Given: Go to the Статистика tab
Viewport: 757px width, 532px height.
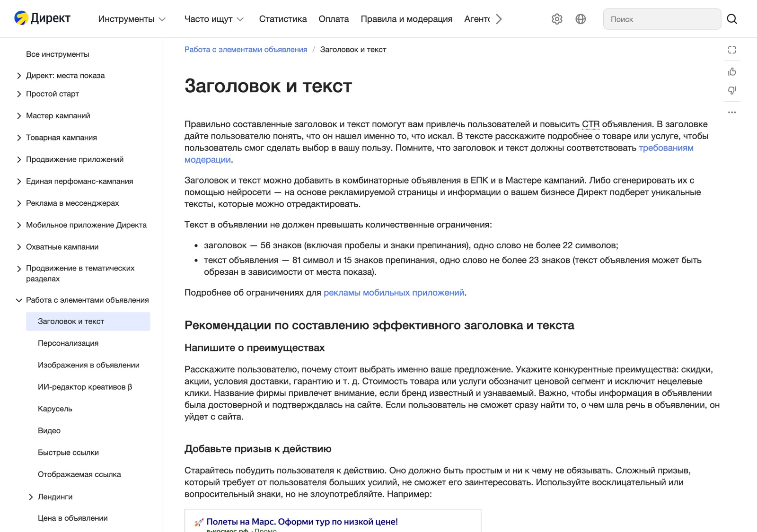Looking at the screenshot, I should pos(283,19).
